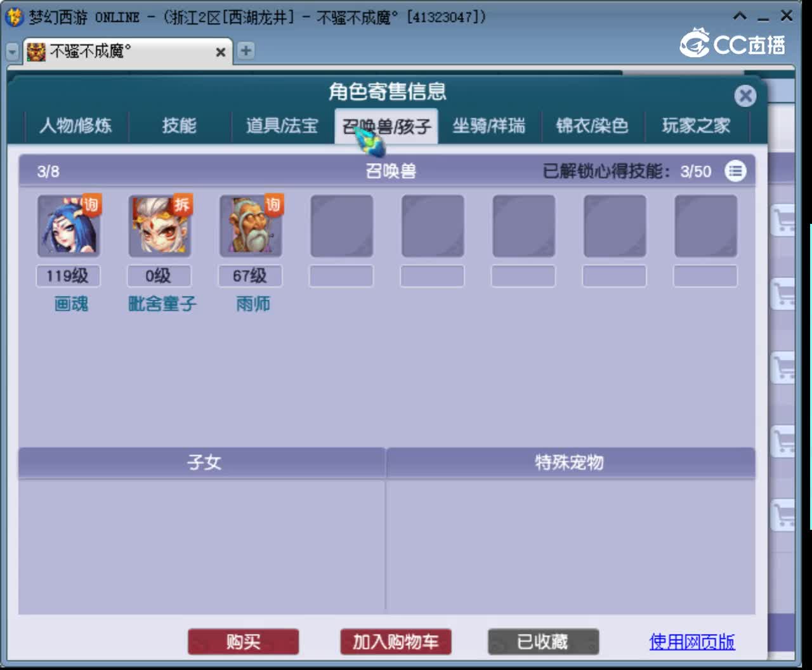Click the 询 badge on 画魂
Screen dimensions: 812x670
91,204
